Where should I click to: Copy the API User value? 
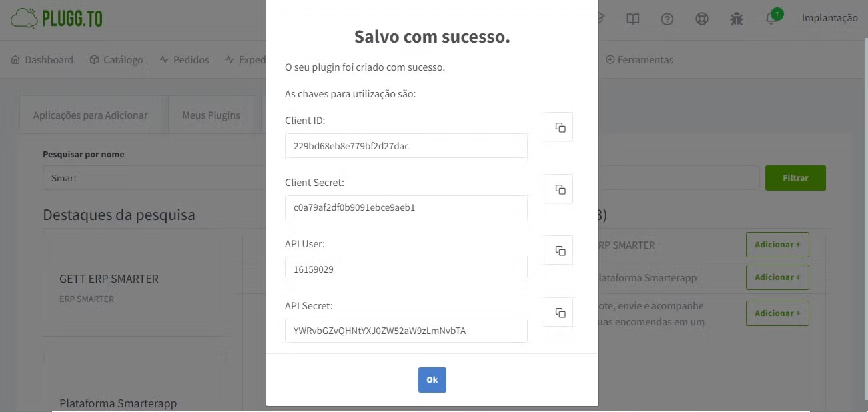(x=558, y=250)
